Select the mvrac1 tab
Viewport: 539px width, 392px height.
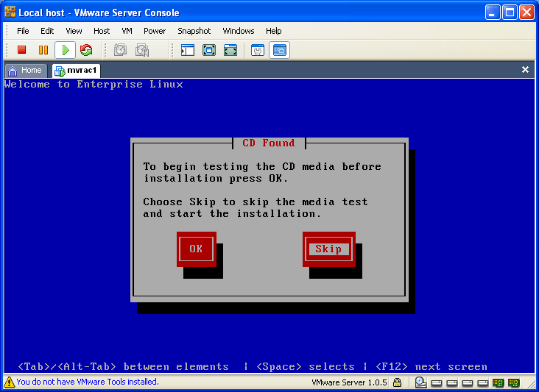pos(76,71)
